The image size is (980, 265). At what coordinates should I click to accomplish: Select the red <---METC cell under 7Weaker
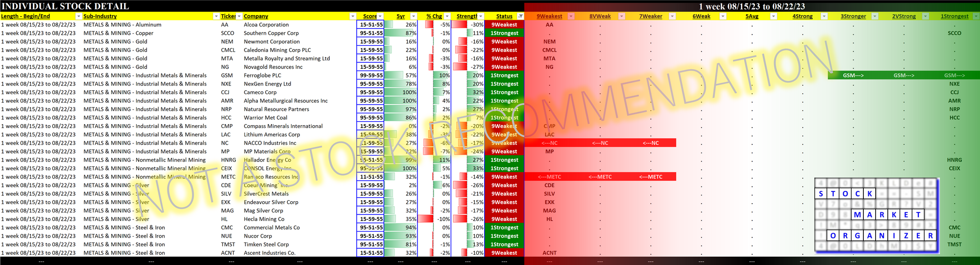pos(651,177)
